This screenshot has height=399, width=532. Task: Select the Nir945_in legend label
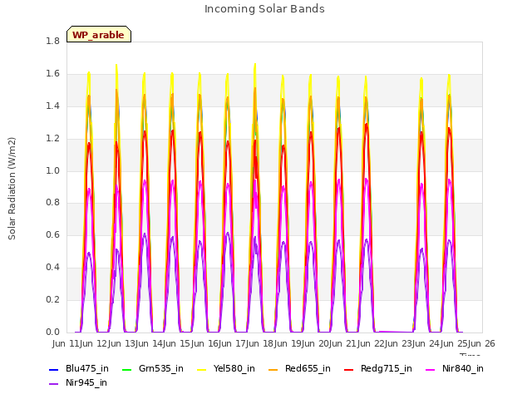[86, 383]
